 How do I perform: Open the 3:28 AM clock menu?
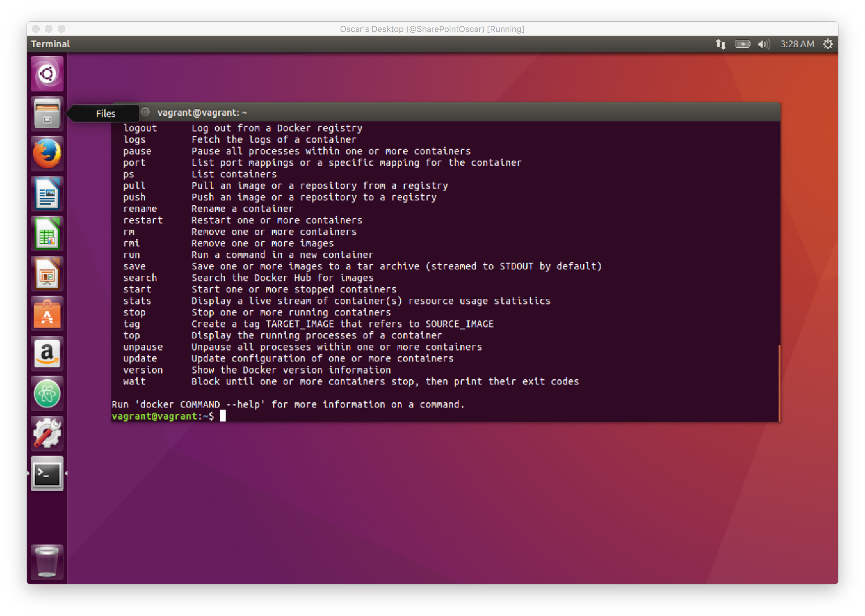pos(797,44)
